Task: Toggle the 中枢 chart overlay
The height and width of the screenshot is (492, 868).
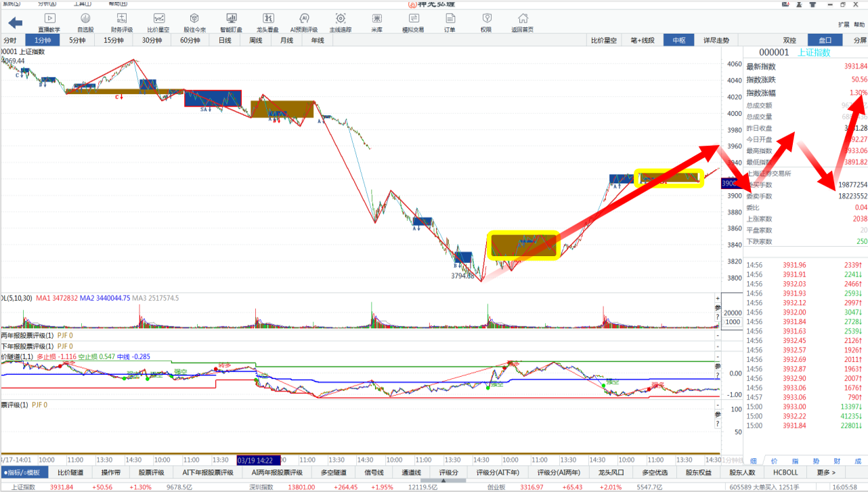Action: click(x=678, y=40)
